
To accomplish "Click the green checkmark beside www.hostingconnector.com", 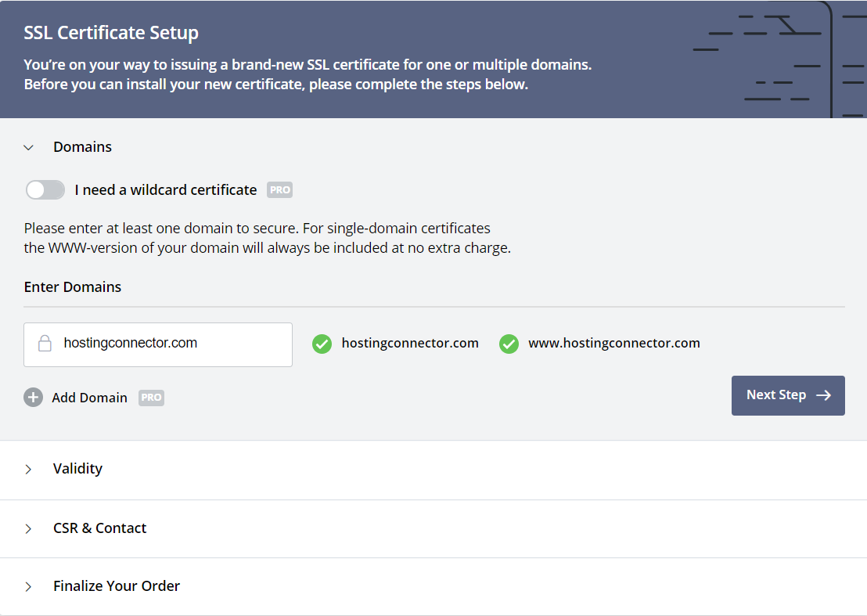I will pos(509,344).
